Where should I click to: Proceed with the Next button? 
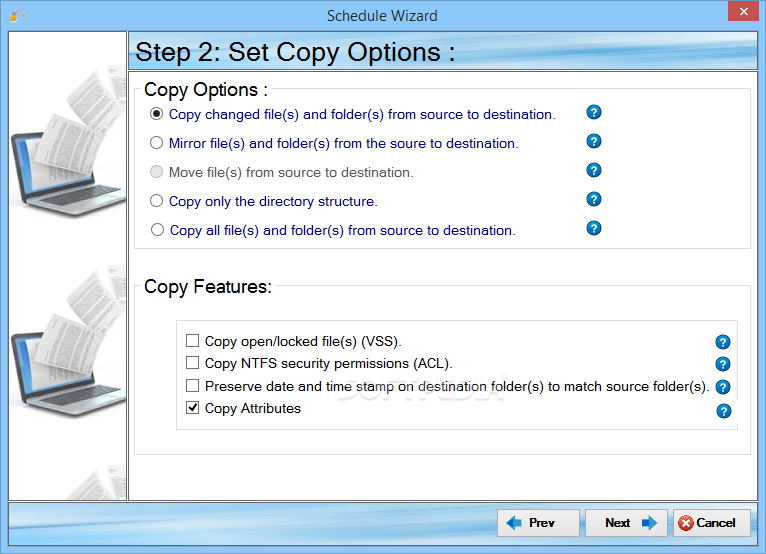pyautogui.click(x=626, y=523)
